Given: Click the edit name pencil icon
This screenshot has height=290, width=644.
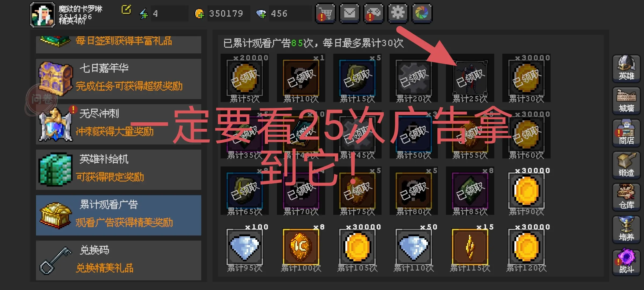Looking at the screenshot, I should [x=126, y=10].
